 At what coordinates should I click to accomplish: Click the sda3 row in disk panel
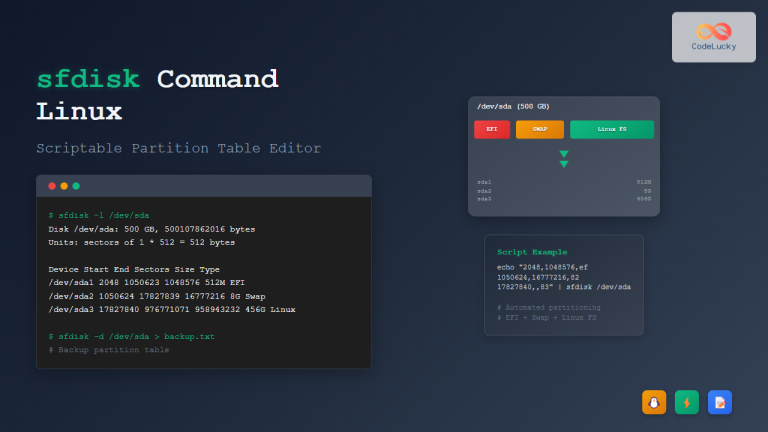[564, 199]
